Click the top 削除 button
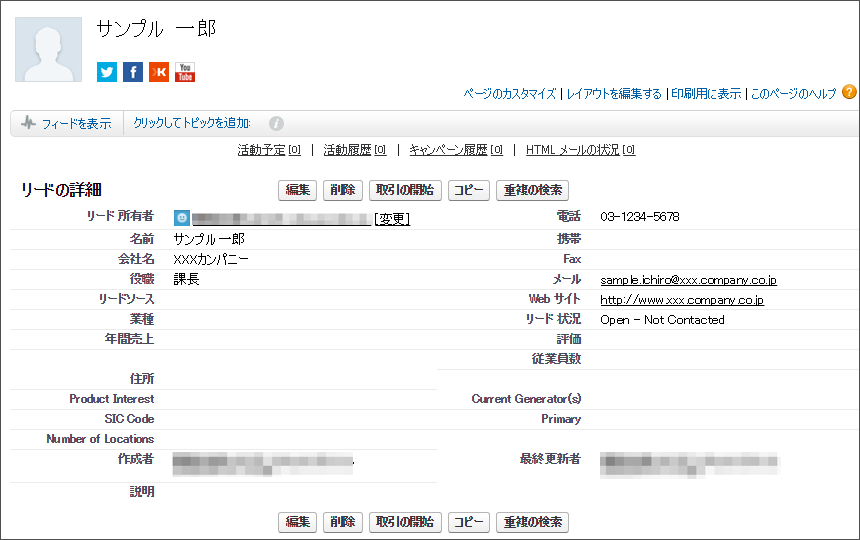 click(x=343, y=190)
